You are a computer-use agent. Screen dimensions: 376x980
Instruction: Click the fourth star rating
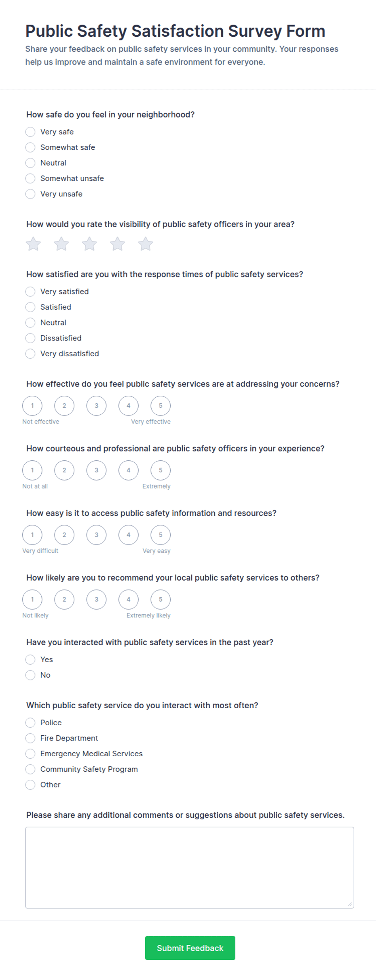point(118,244)
